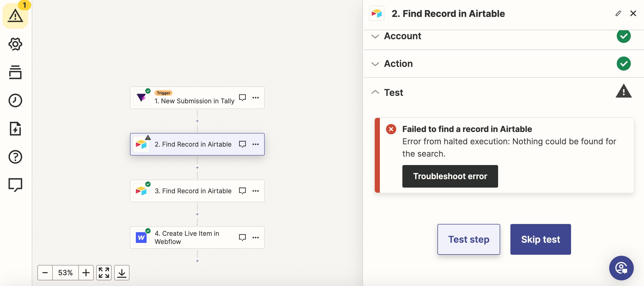Screen dimensions: 644x286
Task: Fit the Zap to view with expand arrows
Action: [x=104, y=273]
